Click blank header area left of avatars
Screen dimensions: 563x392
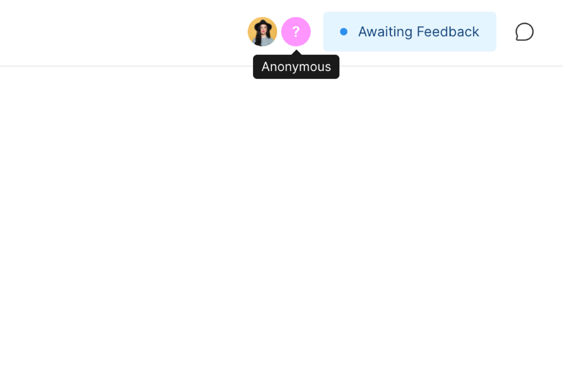pyautogui.click(x=122, y=32)
